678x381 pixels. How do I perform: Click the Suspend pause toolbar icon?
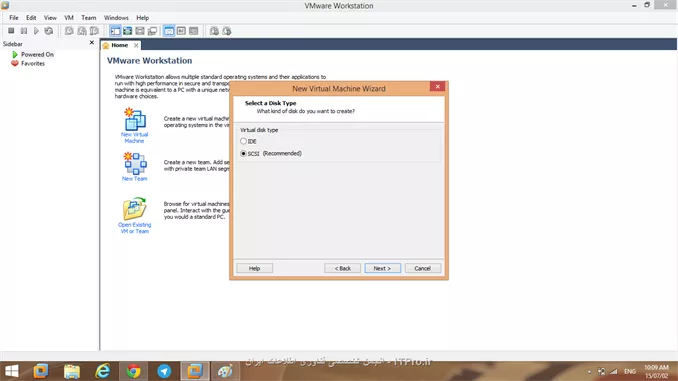[24, 31]
